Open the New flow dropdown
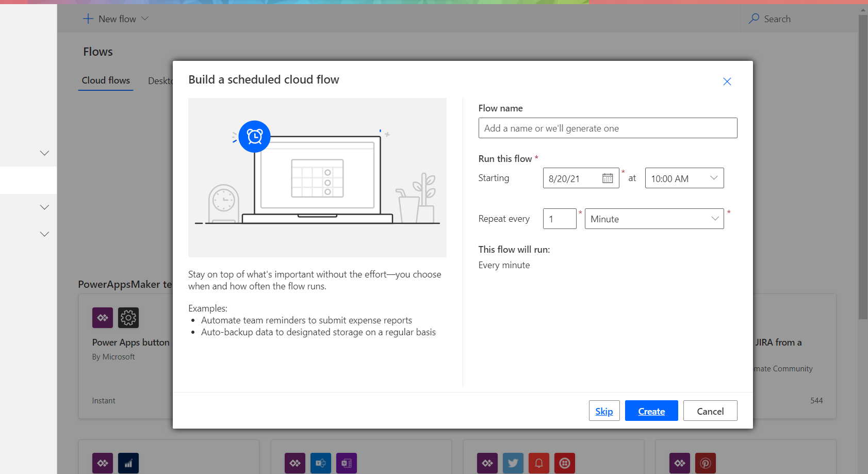Screen dimensions: 868x474 116,19
